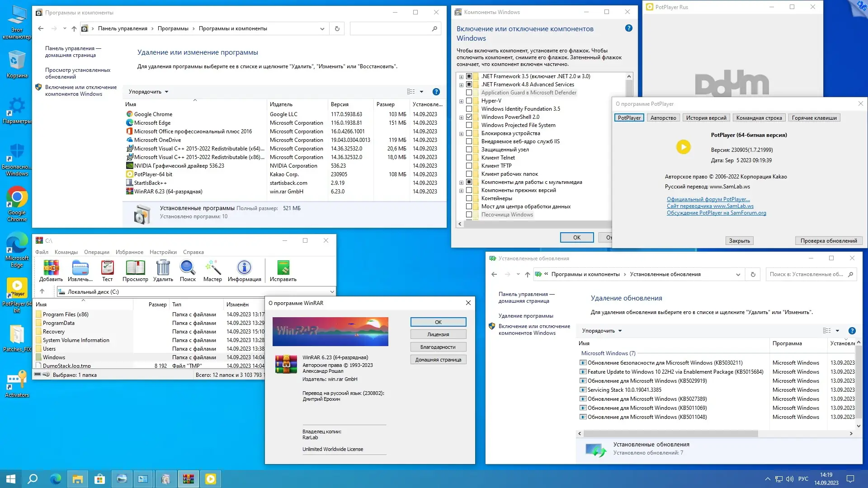This screenshot has height=488, width=868.
Task: Expand .NET Framework 3.5 tree node
Action: (x=461, y=77)
